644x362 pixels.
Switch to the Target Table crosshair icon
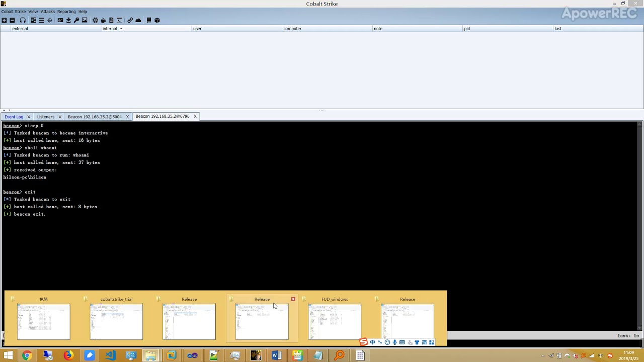tap(50, 20)
